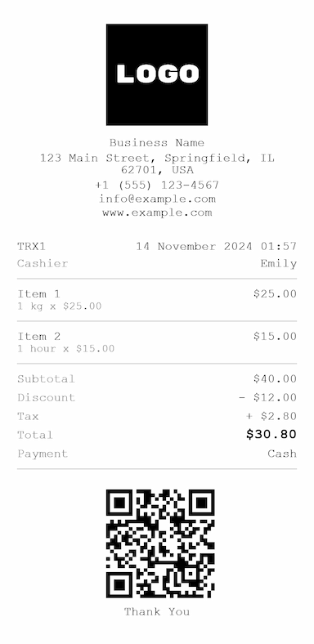This screenshot has width=314, height=644.
Task: Select the Business Name heading
Action: (157, 143)
